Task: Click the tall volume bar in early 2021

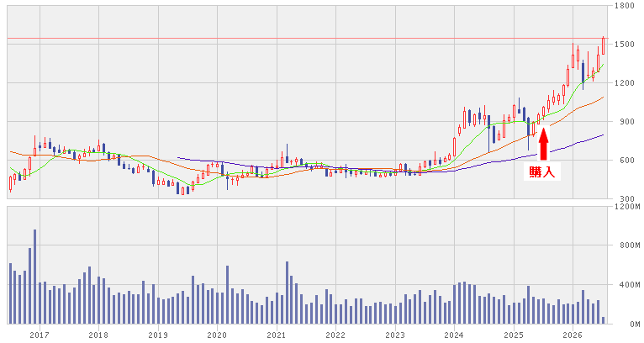Action: 287,293
